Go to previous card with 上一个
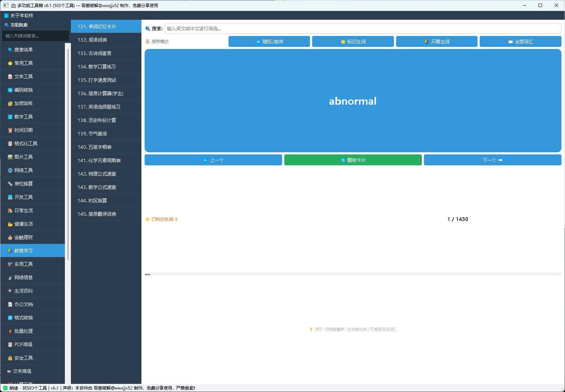The image size is (565, 392). tap(213, 160)
